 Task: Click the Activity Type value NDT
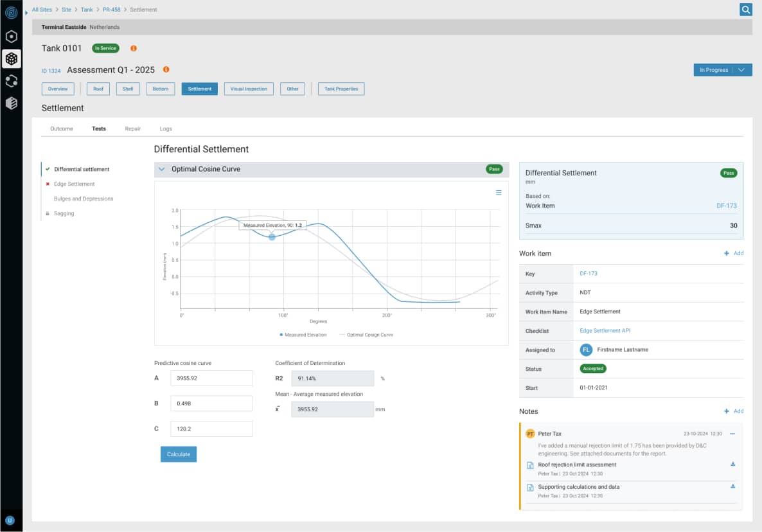point(585,292)
